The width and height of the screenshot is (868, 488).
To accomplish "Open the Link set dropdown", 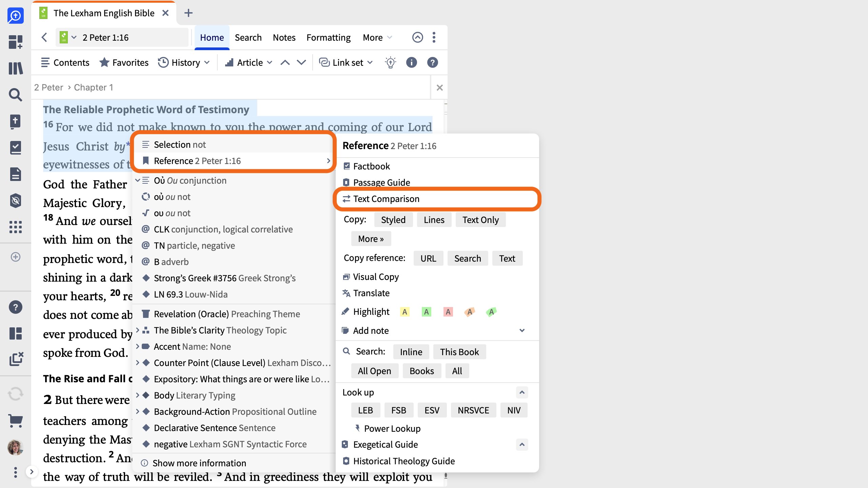I will 346,62.
